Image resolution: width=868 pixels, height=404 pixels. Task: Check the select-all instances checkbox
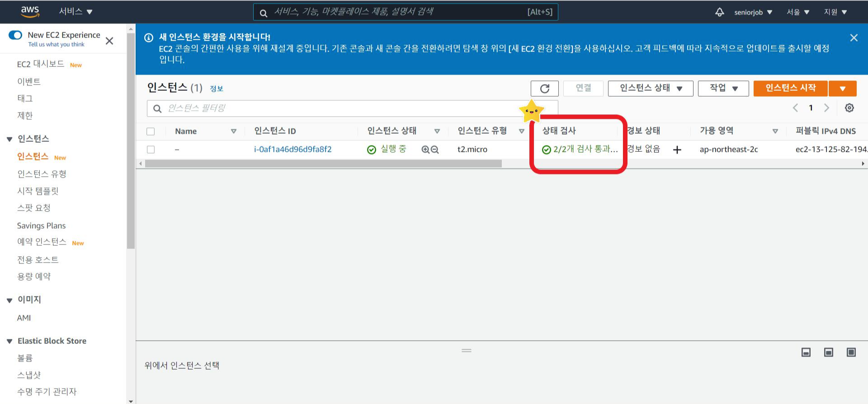[151, 132]
